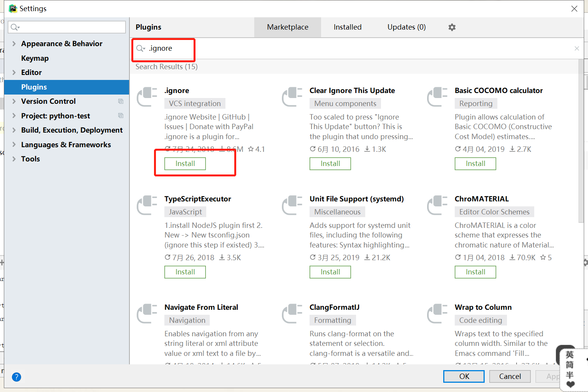Install the .ignore plugin
The width and height of the screenshot is (588, 392).
185,164
